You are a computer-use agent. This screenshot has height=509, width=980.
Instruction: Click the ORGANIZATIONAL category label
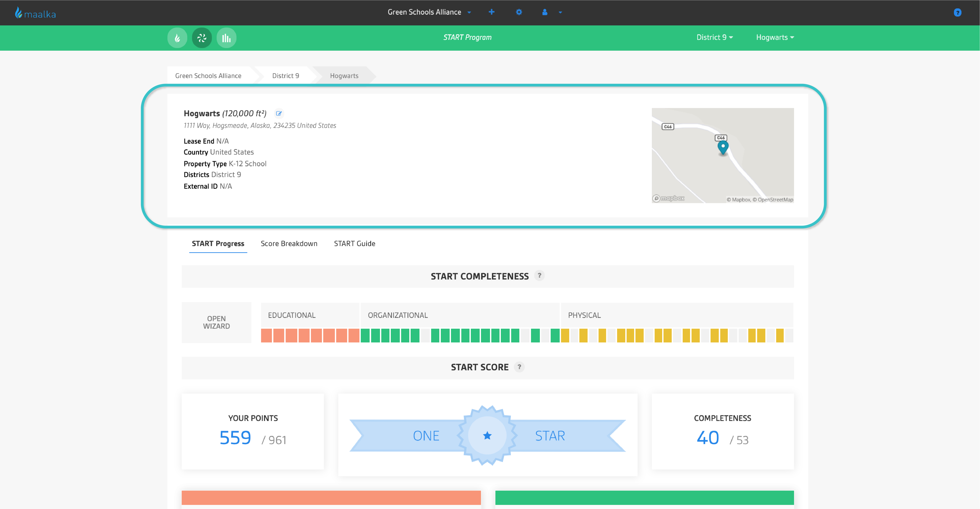pos(398,315)
